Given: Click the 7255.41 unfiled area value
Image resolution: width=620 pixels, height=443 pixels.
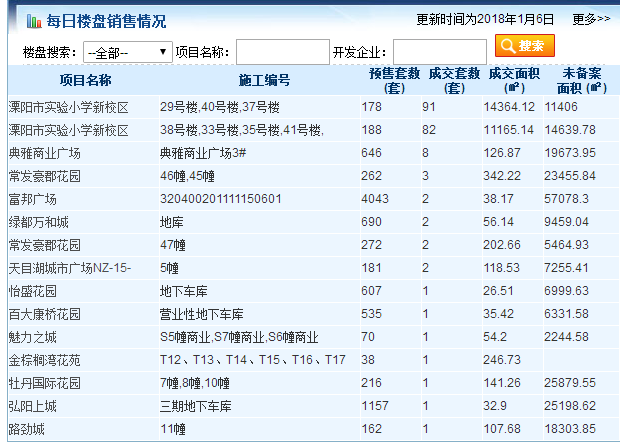Looking at the screenshot, I should [566, 267].
